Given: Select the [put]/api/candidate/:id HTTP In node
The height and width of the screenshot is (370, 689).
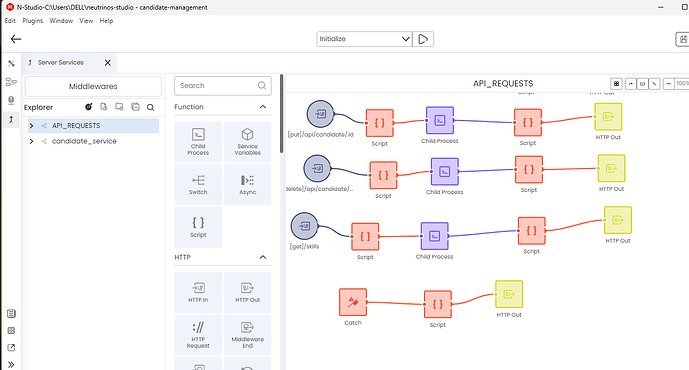Looking at the screenshot, I should coord(320,114).
